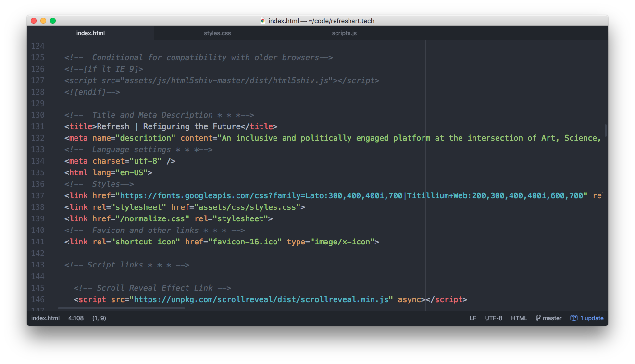The height and width of the screenshot is (364, 635).
Task: Close the editor window with red button
Action: click(x=34, y=21)
